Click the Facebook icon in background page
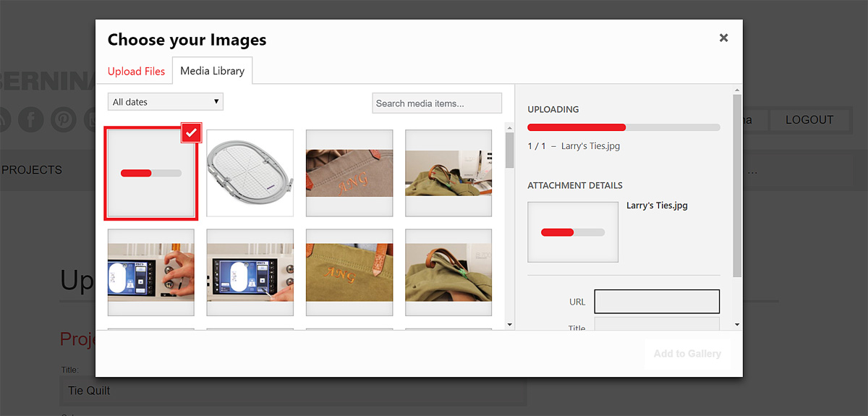The width and height of the screenshot is (868, 416). (30, 119)
